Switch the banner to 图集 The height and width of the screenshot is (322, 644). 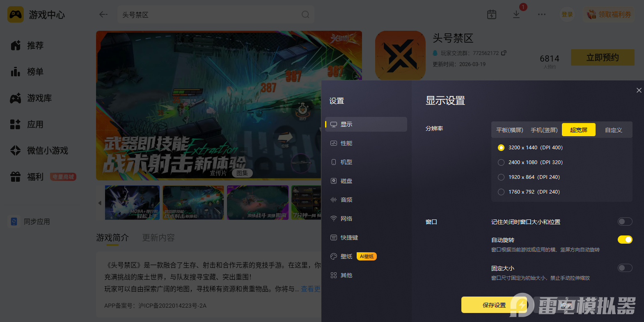(242, 173)
